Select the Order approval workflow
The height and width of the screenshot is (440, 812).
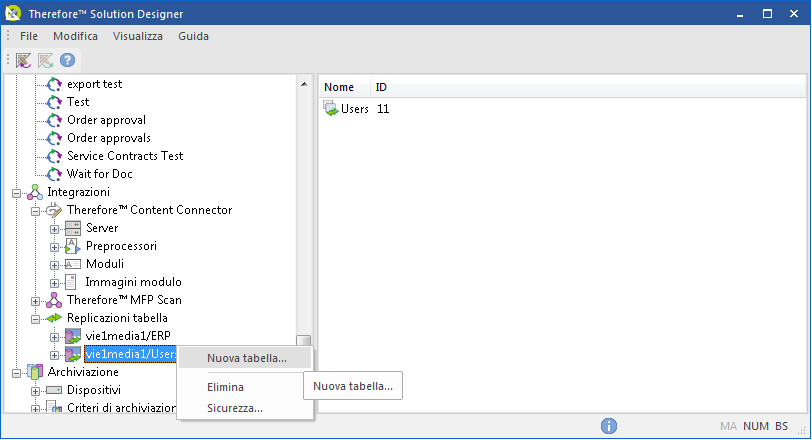(107, 120)
